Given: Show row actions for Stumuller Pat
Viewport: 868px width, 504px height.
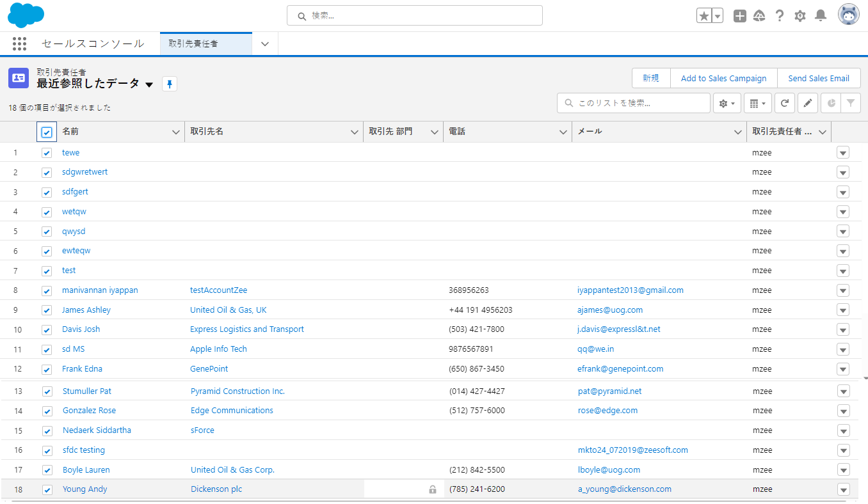Looking at the screenshot, I should click(x=843, y=391).
